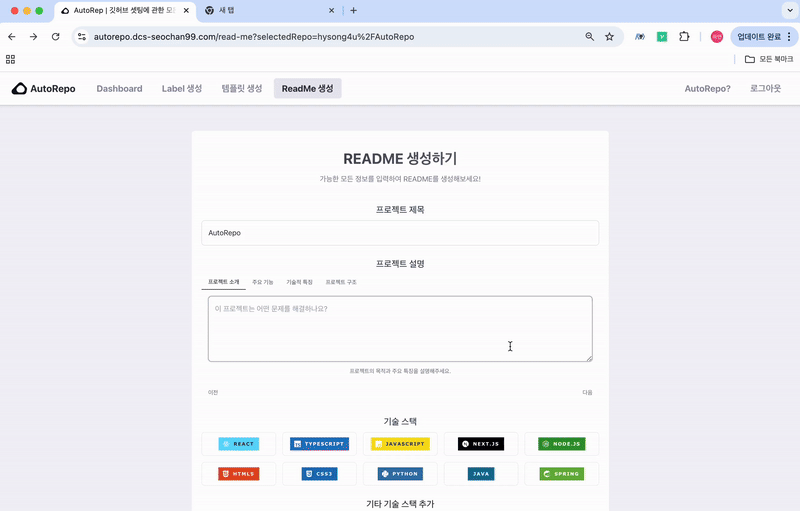The height and width of the screenshot is (511, 800).
Task: Click the 이전 button
Action: pos(213,393)
